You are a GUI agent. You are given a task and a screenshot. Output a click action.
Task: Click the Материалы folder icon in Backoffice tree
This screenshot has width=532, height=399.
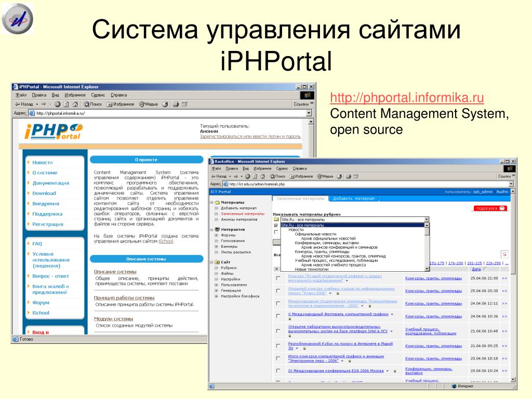pos(217,202)
